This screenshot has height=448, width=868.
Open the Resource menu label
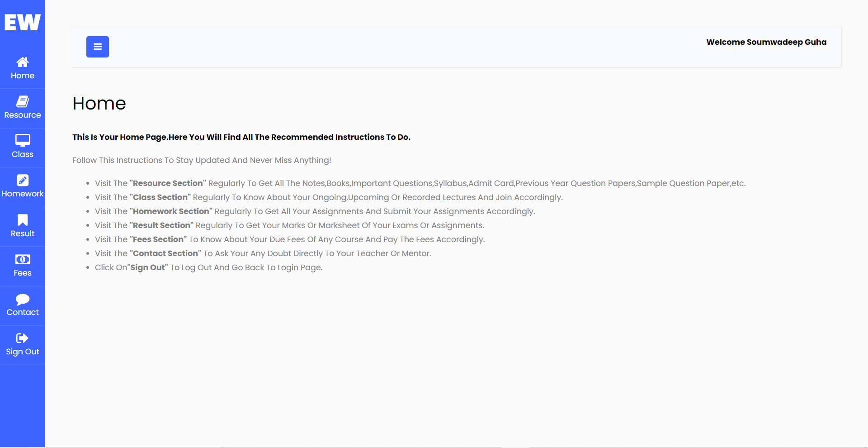(23, 115)
